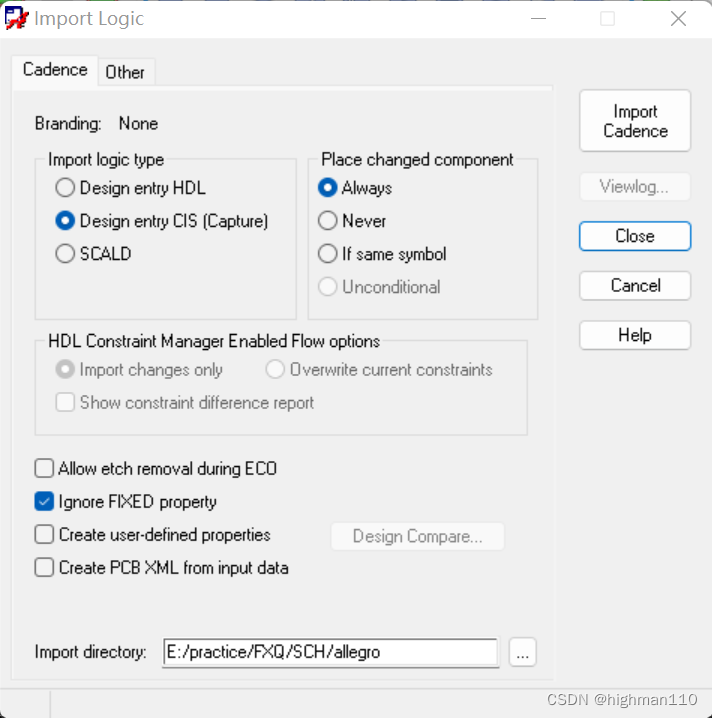
Task: Minimize the Import Logic dialog
Action: tap(538, 19)
